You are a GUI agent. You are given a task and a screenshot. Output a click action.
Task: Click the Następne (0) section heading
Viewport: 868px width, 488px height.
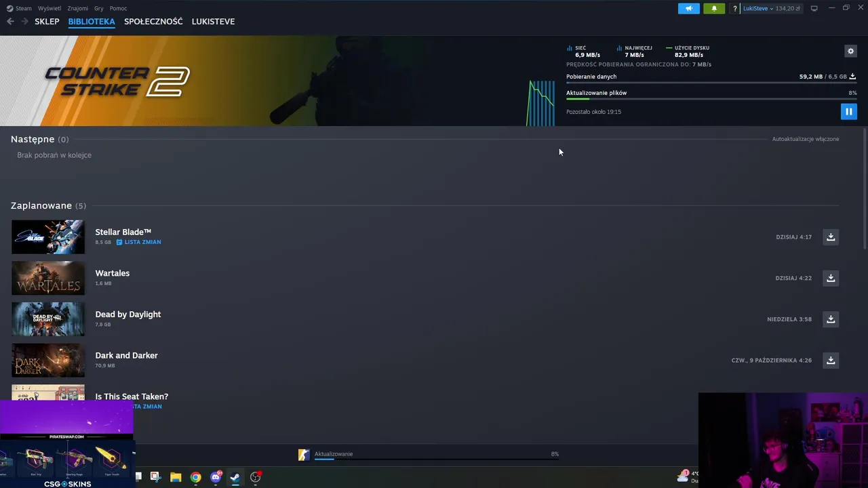(x=39, y=139)
